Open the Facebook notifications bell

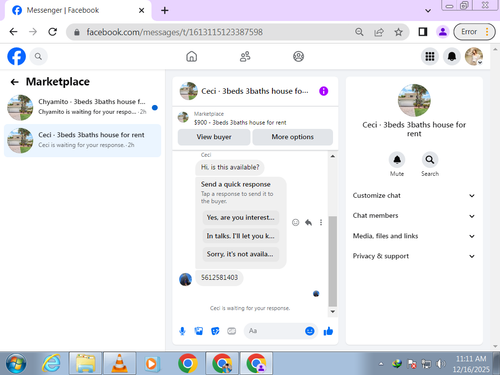(x=452, y=56)
